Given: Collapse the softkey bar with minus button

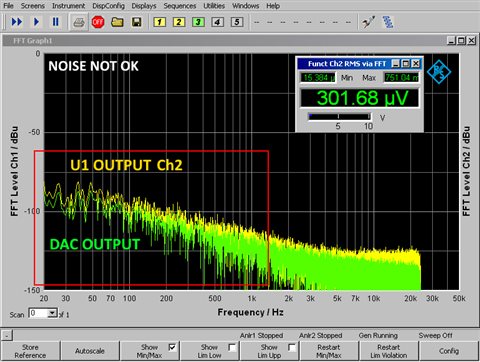Looking at the screenshot, I should pos(7,335).
